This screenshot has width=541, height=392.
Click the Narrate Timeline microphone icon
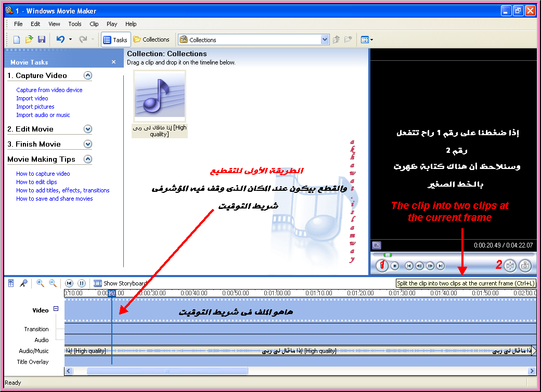coord(23,283)
